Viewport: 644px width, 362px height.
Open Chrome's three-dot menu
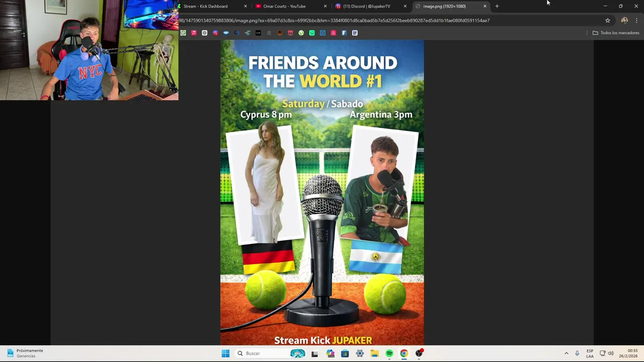(636, 21)
